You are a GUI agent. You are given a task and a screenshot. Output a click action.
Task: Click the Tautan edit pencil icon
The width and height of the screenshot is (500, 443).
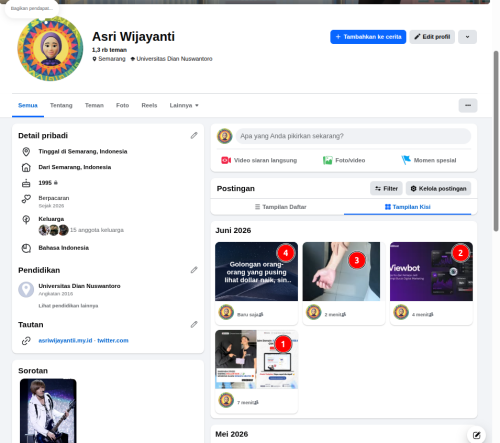(x=194, y=324)
